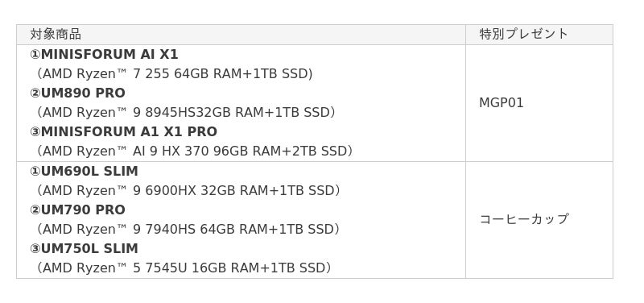Click the Ryzen 7 255 64GB spec line
Viewport: 644px width, 303px height.
(173, 74)
